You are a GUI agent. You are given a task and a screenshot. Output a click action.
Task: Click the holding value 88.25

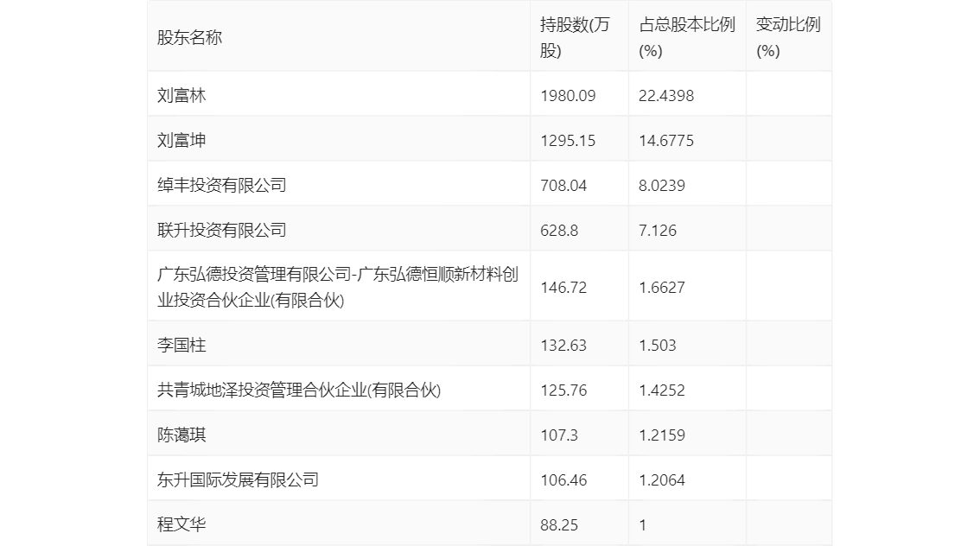click(x=559, y=525)
